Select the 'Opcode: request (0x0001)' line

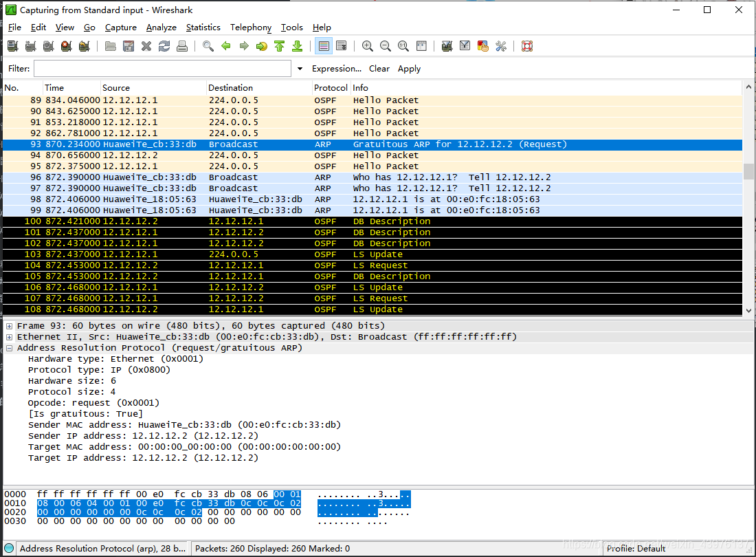[x=93, y=403]
